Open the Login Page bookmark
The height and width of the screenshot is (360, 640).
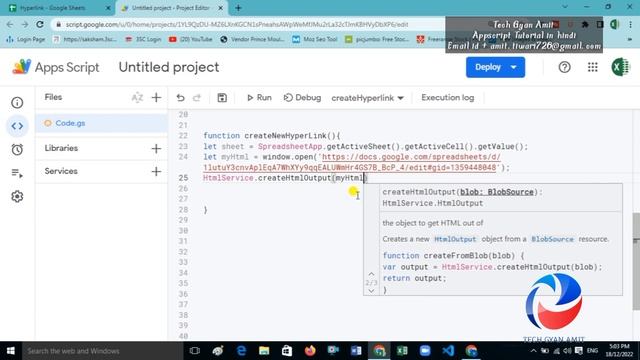tap(25, 39)
